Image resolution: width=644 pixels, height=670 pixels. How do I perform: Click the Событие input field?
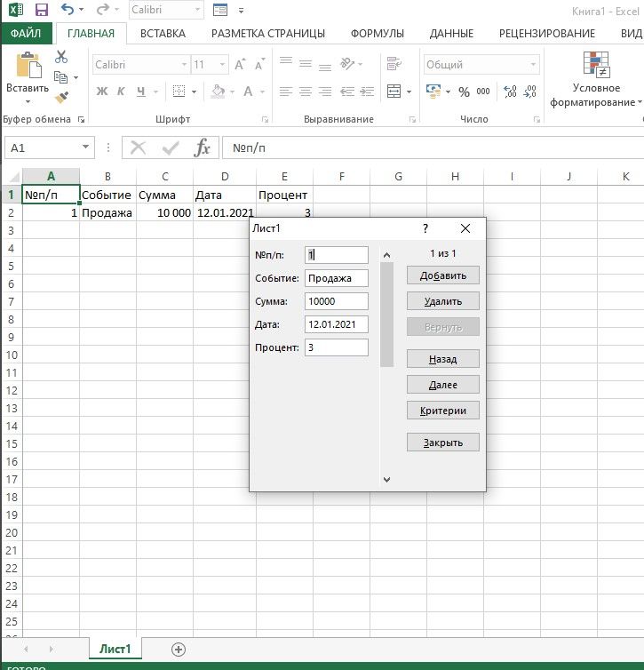pos(336,278)
